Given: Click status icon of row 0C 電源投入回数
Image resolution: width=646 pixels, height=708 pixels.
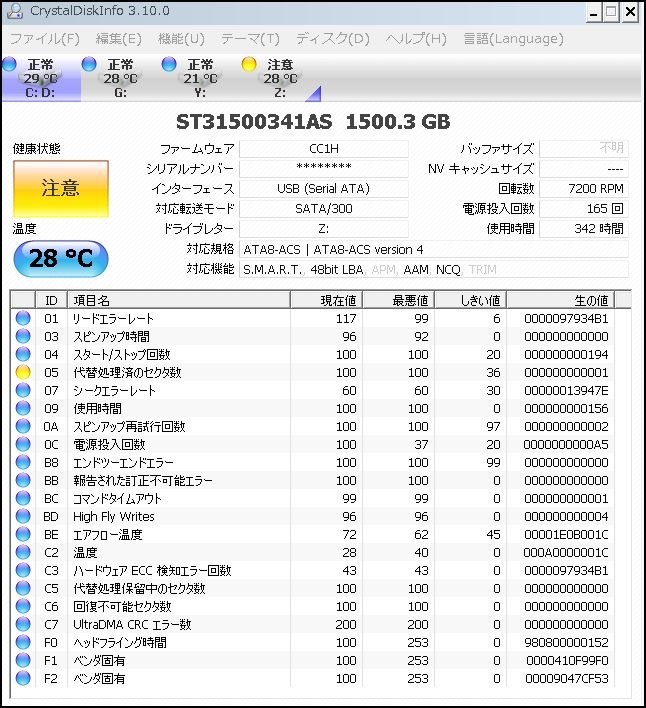Looking at the screenshot, I should [x=23, y=444].
